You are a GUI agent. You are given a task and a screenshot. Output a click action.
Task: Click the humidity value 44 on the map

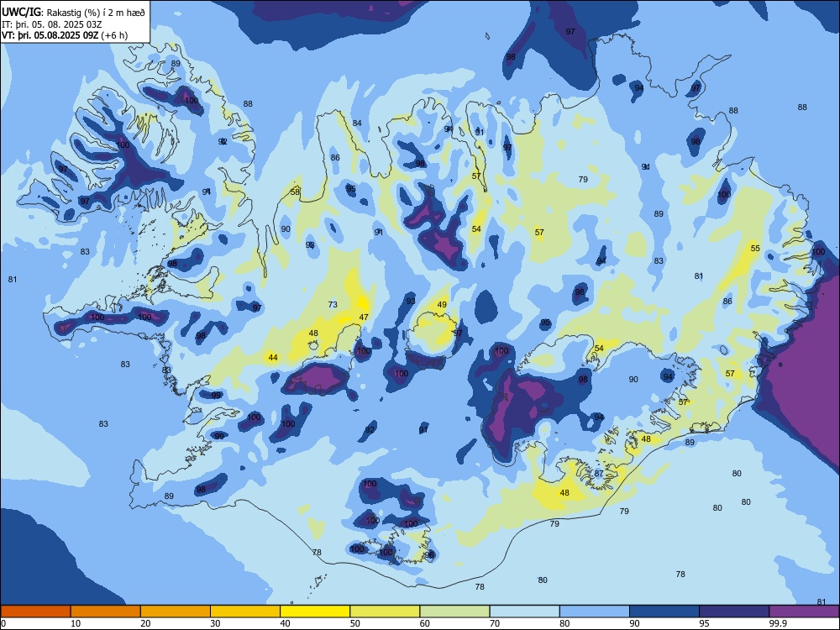(x=273, y=357)
